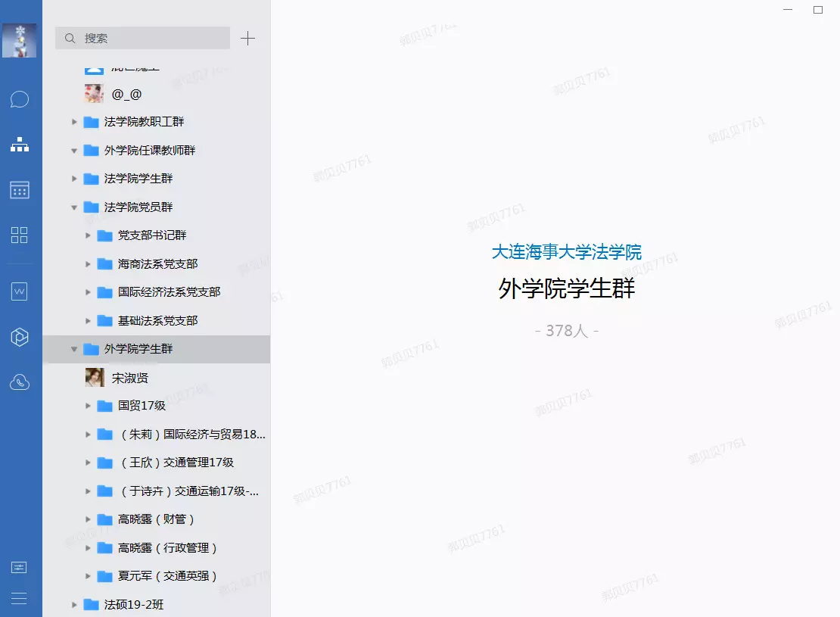Open the messages chat bubble icon
Viewport: 840px width, 617px height.
point(20,100)
